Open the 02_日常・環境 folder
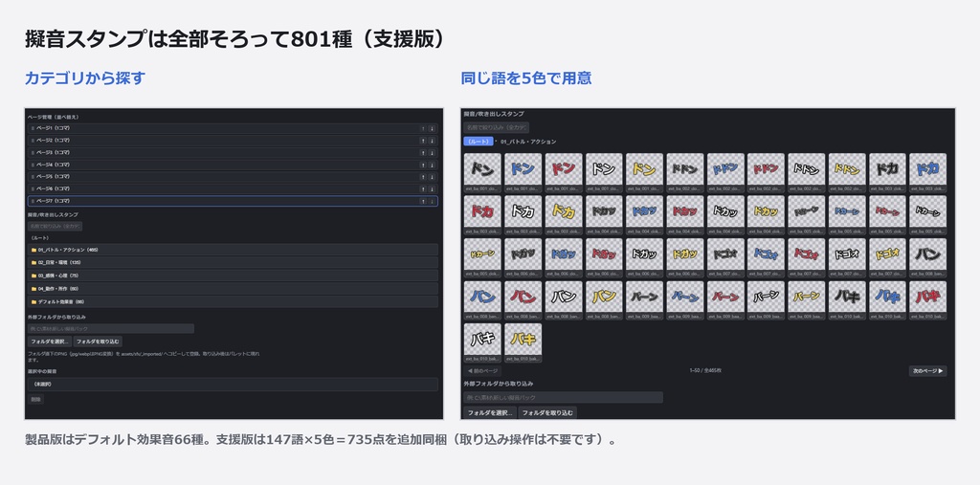 [x=233, y=262]
